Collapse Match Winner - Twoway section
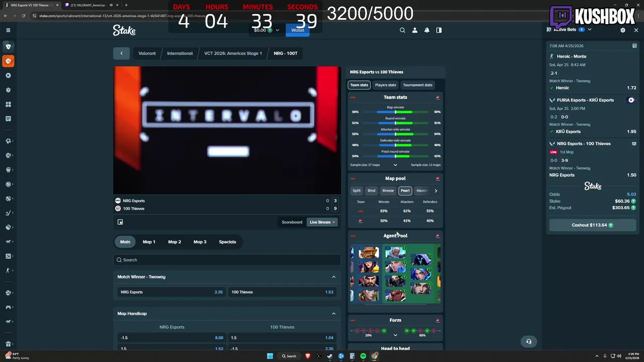Viewport: 644px width, 362px height. [x=334, y=277]
